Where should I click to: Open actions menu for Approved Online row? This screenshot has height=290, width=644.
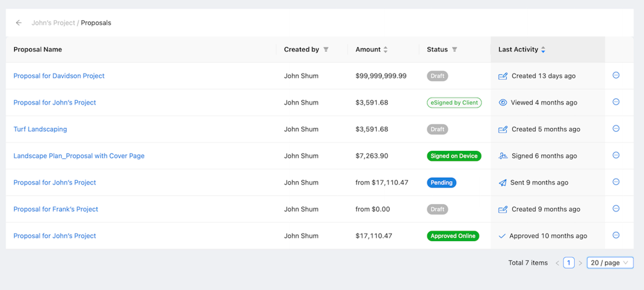click(616, 236)
